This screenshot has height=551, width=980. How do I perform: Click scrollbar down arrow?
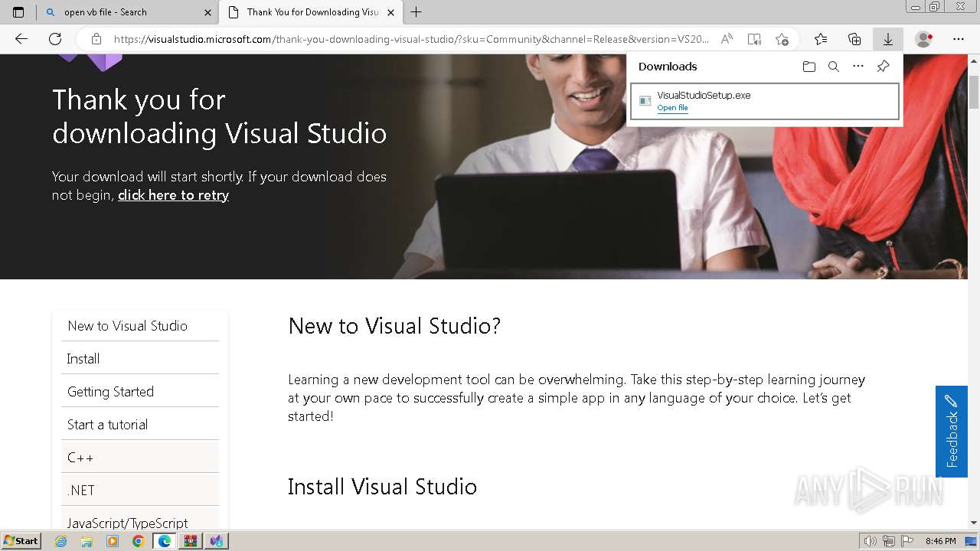coord(974,523)
